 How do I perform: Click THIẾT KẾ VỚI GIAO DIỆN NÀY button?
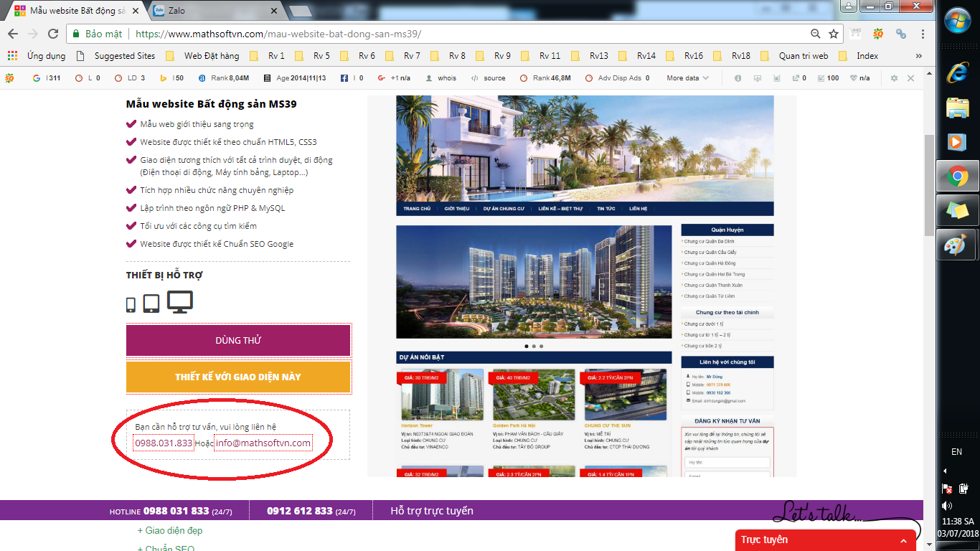(238, 377)
